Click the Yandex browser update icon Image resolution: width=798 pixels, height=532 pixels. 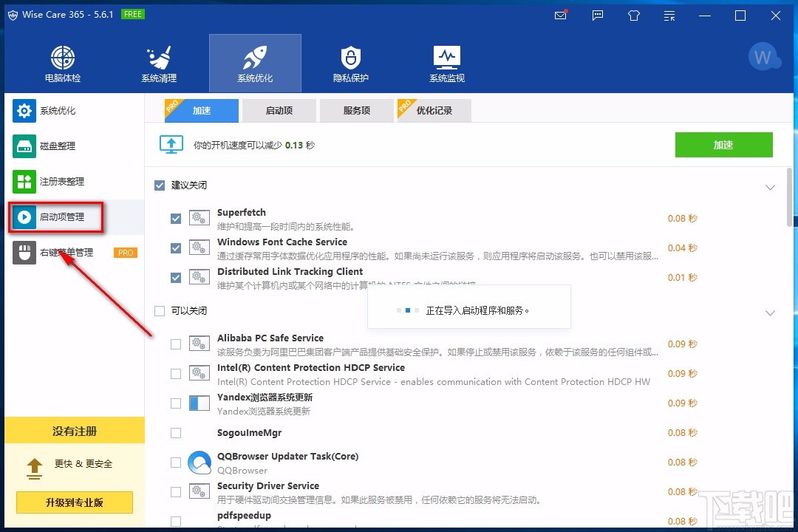pos(199,403)
